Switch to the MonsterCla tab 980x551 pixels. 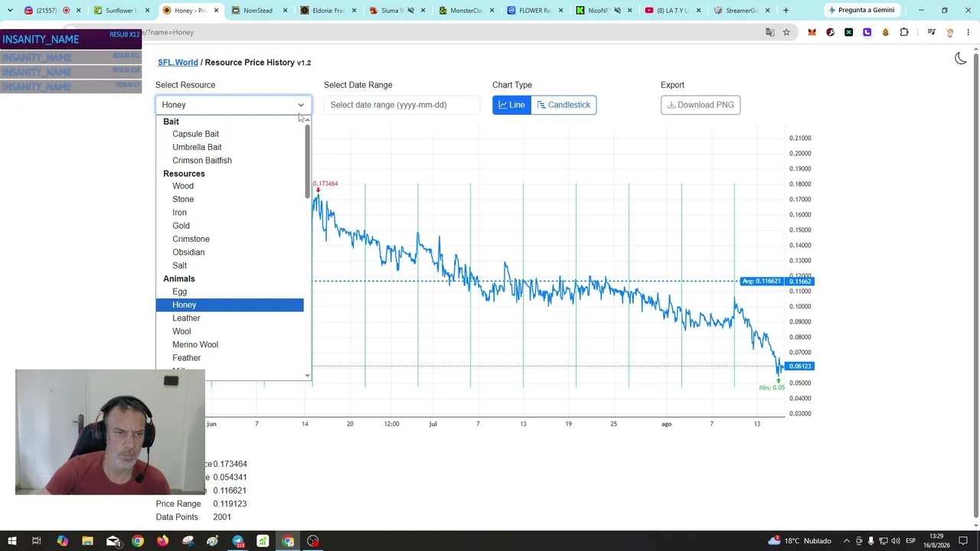[x=465, y=11]
